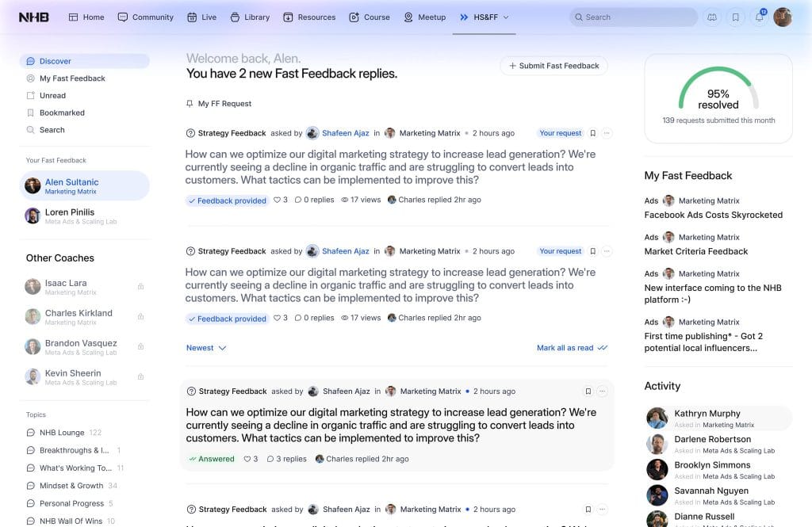Click the Search field in header
812x527 pixels.
point(634,17)
